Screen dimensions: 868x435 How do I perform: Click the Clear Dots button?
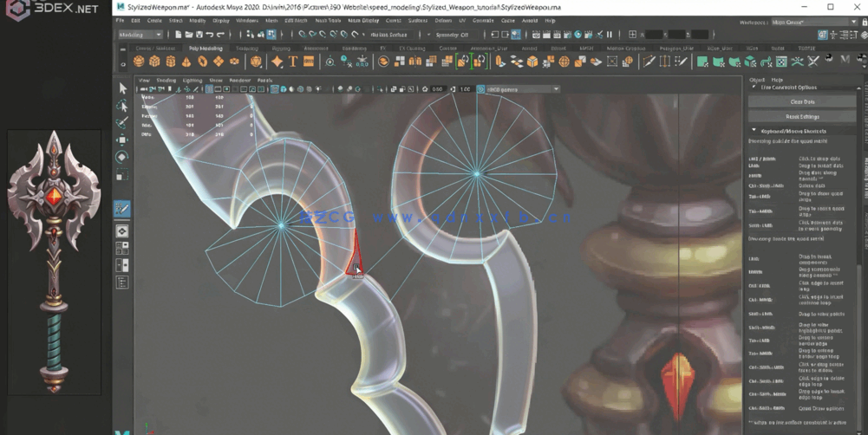click(802, 102)
